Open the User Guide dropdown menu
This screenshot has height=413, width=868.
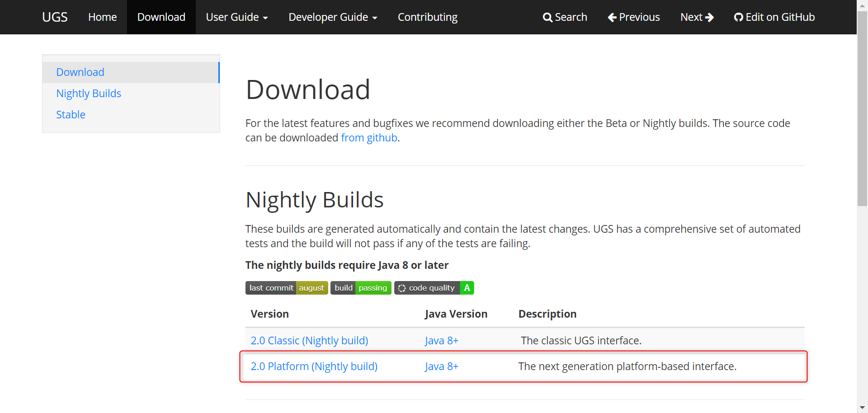click(237, 17)
